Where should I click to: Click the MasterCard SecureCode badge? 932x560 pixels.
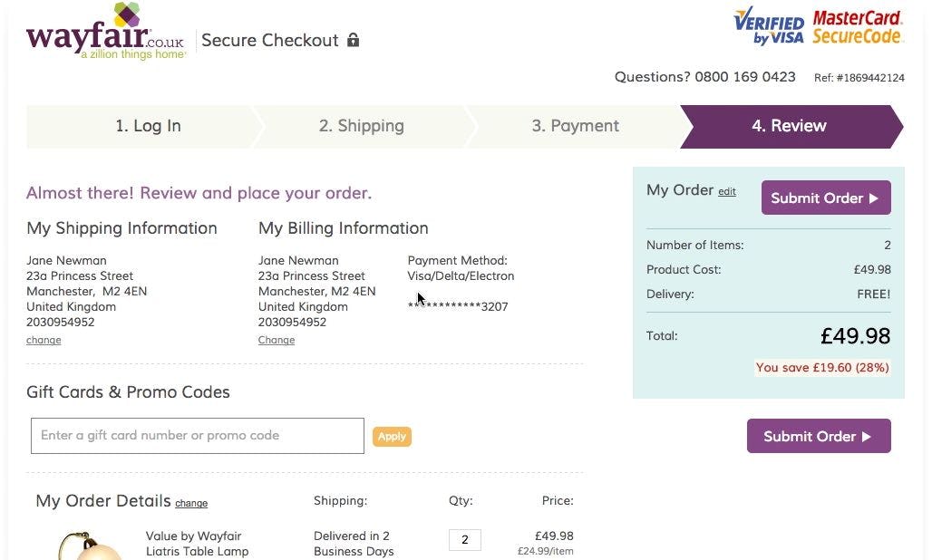(857, 26)
